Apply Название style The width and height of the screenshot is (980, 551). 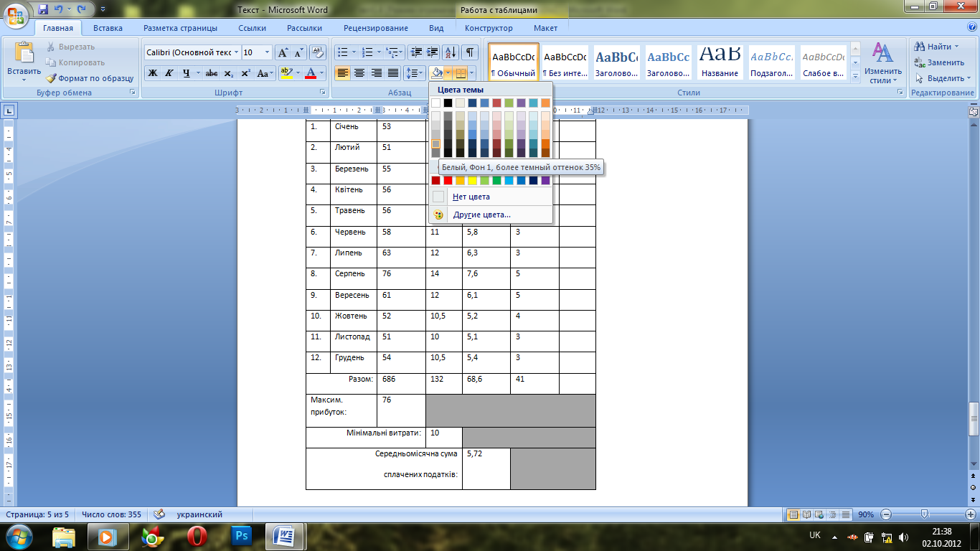click(720, 63)
